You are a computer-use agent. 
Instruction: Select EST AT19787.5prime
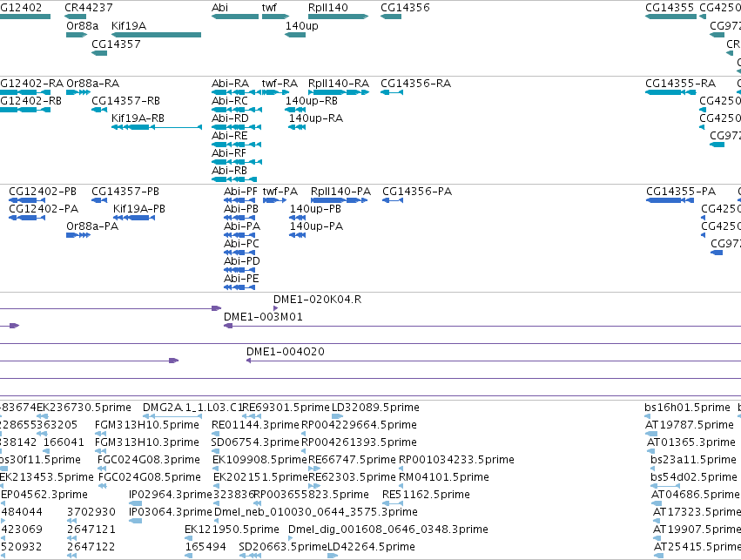690,425
